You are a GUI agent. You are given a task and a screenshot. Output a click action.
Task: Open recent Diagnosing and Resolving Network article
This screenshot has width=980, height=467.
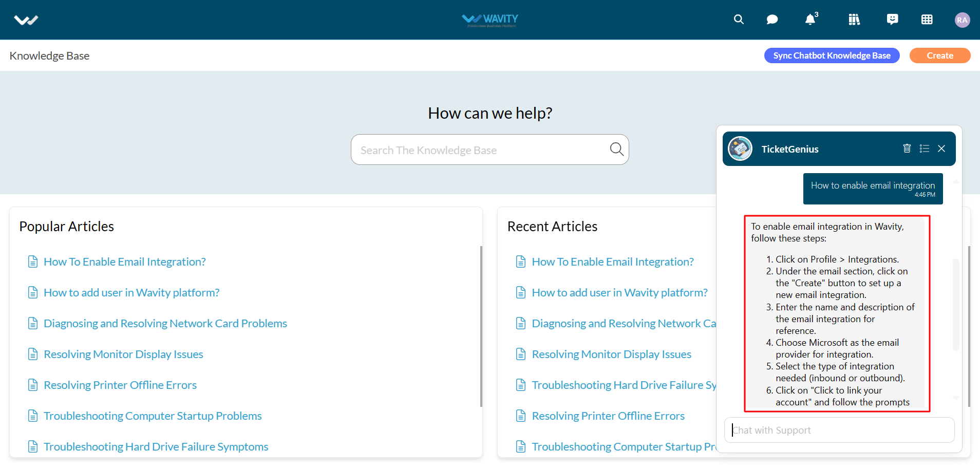(x=624, y=323)
